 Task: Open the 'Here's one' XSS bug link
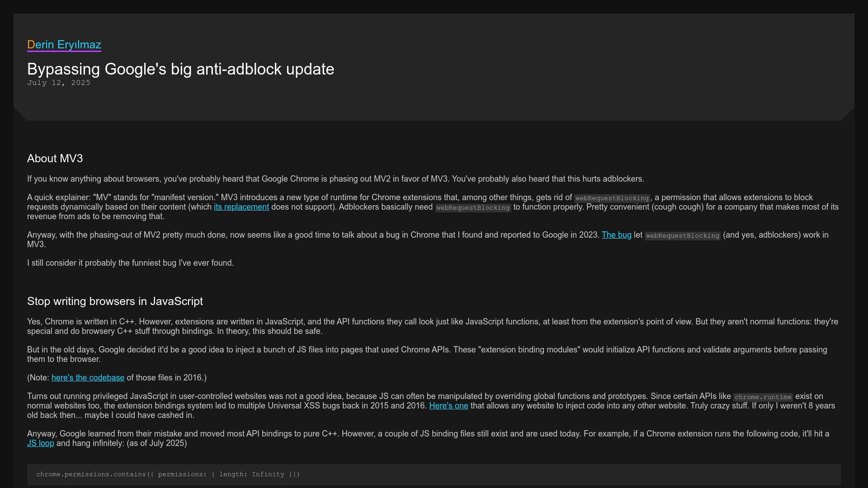tap(448, 406)
